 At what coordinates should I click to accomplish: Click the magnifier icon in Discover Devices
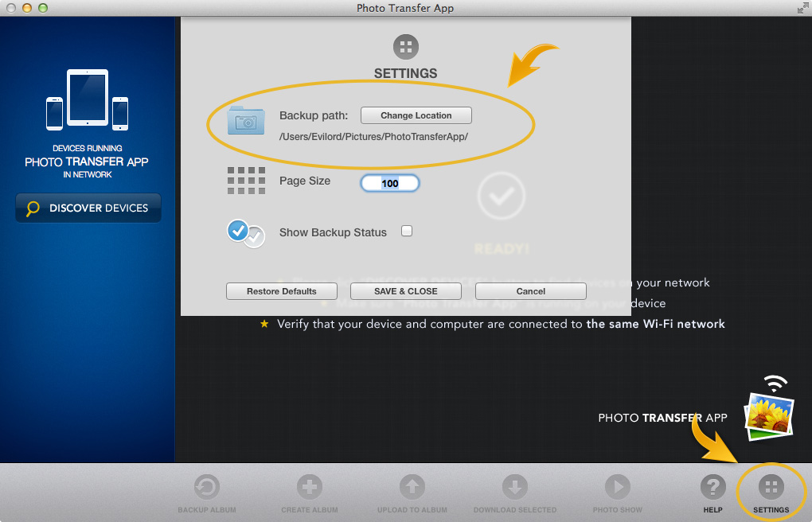point(33,208)
